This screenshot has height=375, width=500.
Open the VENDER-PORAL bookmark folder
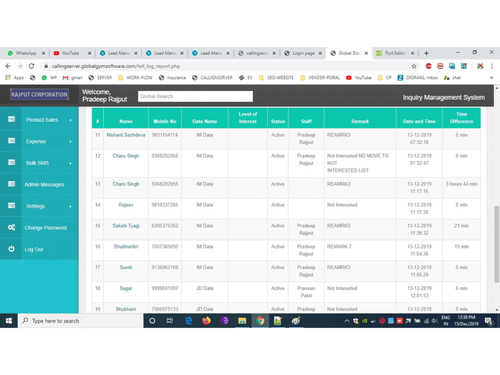coord(320,78)
